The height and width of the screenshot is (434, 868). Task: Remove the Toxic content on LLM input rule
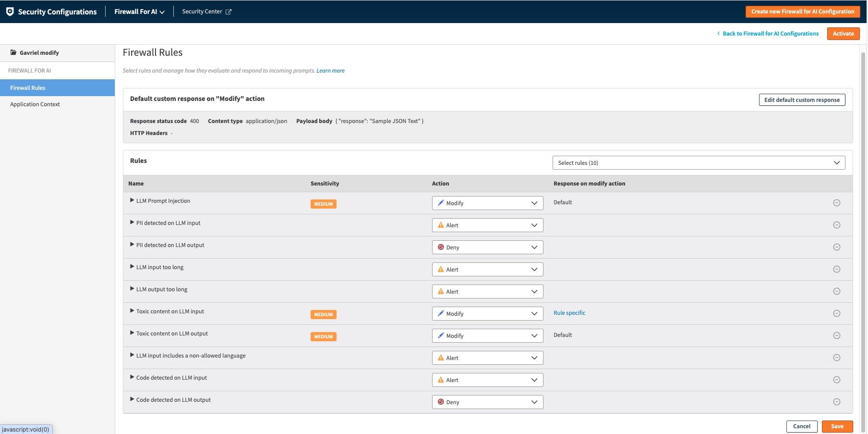pos(836,313)
